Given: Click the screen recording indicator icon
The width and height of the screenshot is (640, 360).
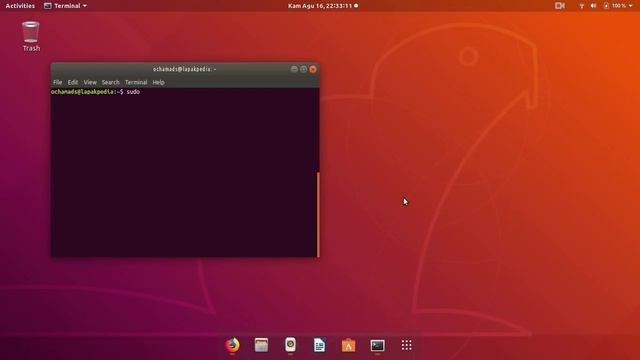Looking at the screenshot, I should coord(560,6).
